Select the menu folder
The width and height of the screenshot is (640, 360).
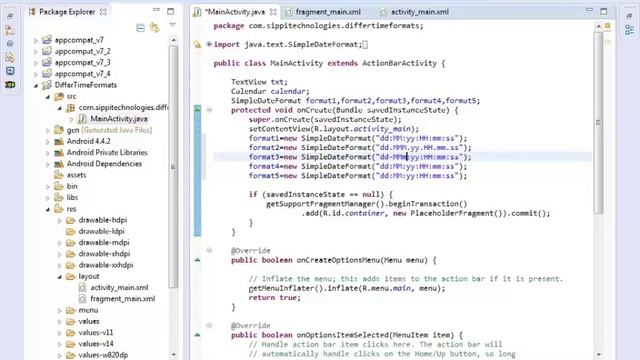tap(88, 310)
